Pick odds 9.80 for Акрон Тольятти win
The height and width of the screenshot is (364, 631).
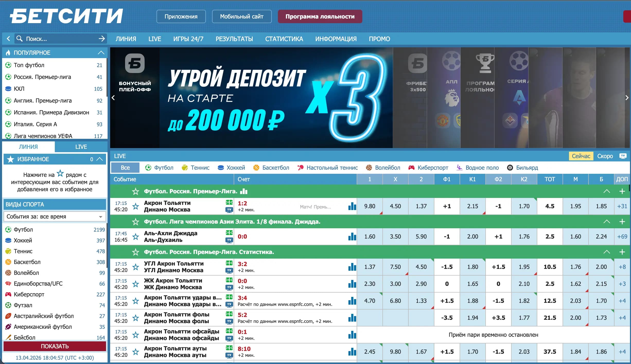(x=370, y=206)
